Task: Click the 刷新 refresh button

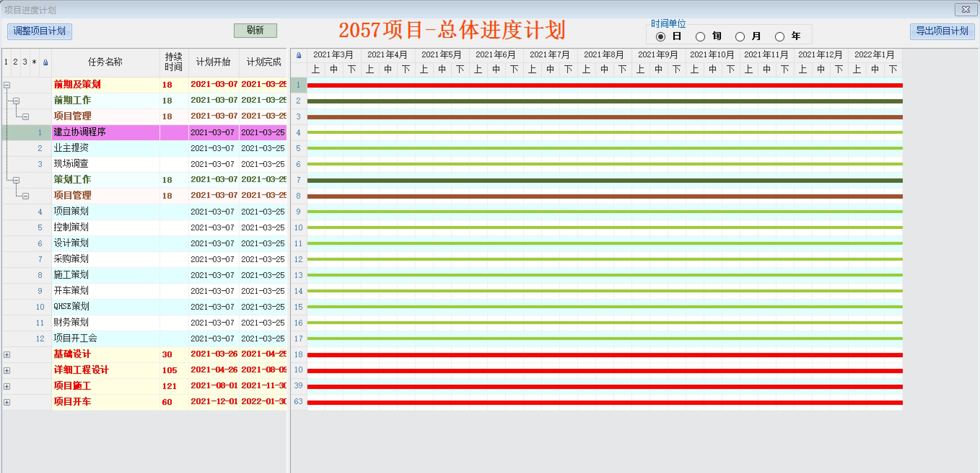Action: click(255, 30)
